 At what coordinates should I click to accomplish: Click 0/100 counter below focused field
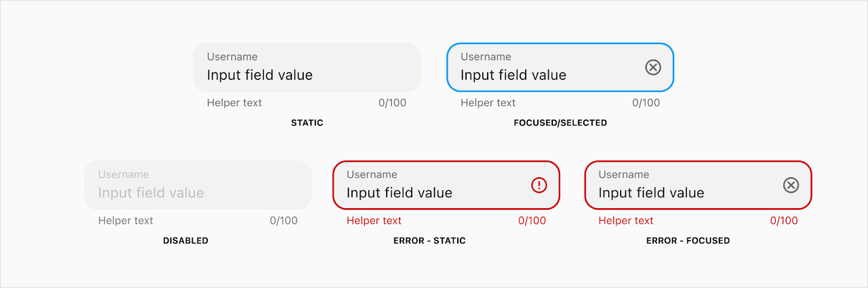tap(646, 103)
